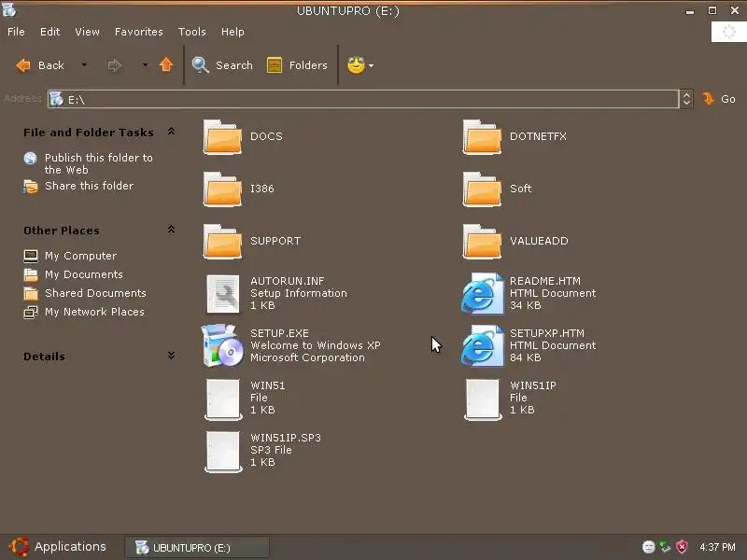Select the DOTNETFX folder icon
This screenshot has width=747, height=560.
coord(482,137)
